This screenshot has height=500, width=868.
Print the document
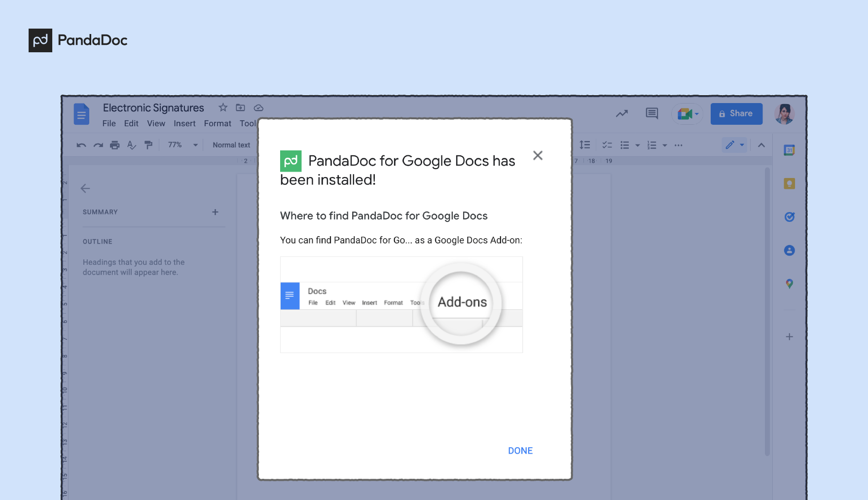(x=115, y=145)
